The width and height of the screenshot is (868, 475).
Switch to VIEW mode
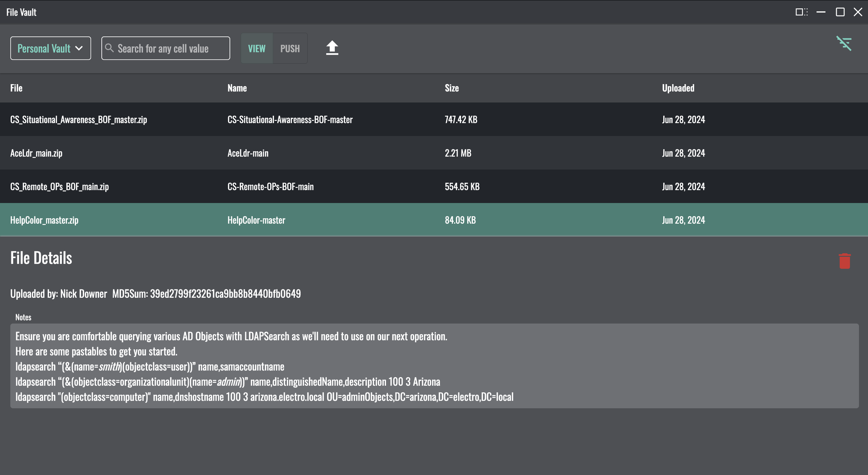click(257, 49)
